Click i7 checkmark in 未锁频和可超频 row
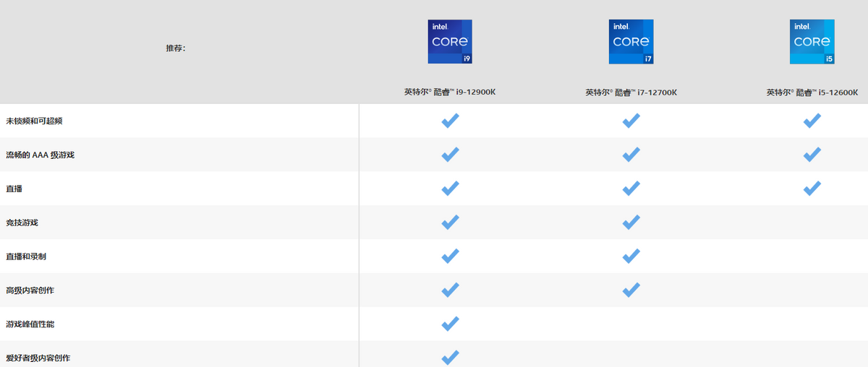Image resolution: width=868 pixels, height=367 pixels. pos(631,121)
